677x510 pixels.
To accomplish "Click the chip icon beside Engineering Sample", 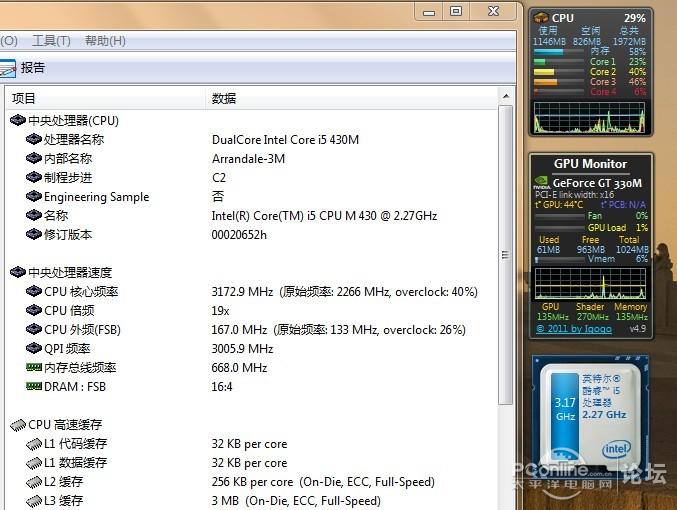I will pyautogui.click(x=33, y=196).
